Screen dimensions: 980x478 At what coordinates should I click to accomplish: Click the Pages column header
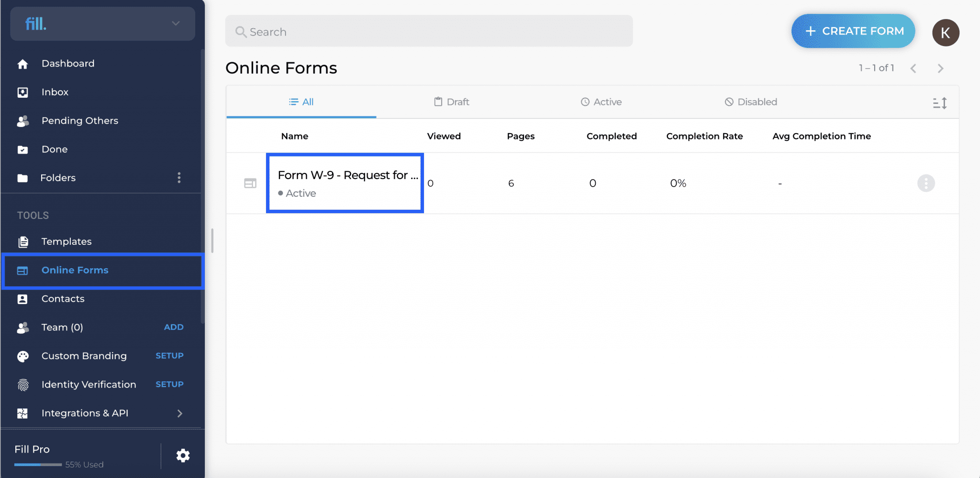[521, 136]
